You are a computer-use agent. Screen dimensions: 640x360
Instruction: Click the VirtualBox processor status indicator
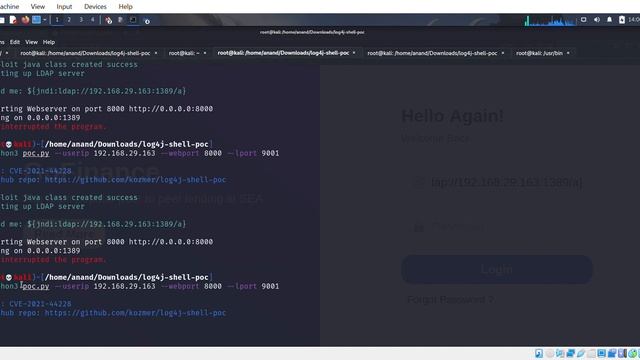point(622,353)
